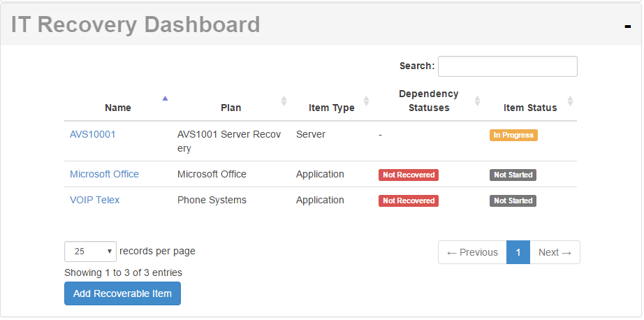Open the VOIP Telex item link
The image size is (644, 320).
[95, 200]
